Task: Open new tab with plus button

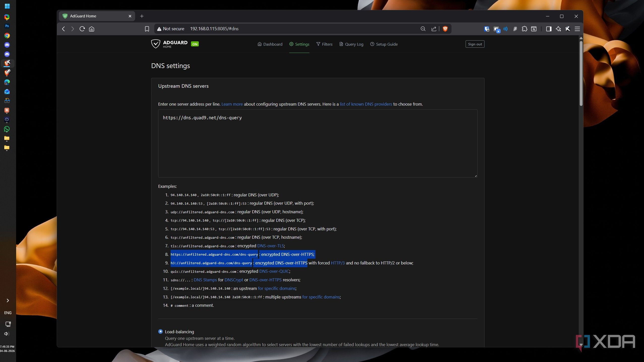Action: (x=142, y=16)
